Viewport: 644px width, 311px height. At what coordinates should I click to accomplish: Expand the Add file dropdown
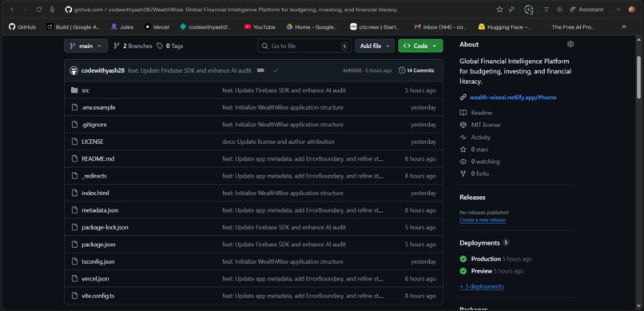tap(375, 46)
